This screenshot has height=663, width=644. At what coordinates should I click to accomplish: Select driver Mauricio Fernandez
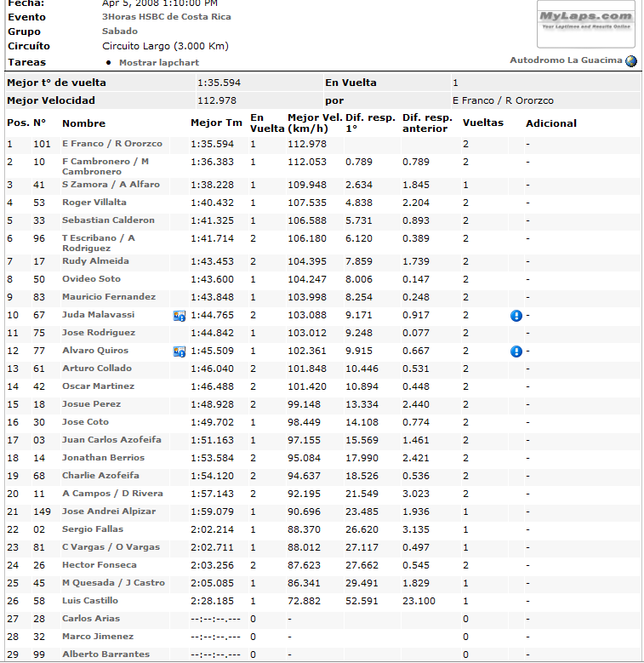click(108, 297)
